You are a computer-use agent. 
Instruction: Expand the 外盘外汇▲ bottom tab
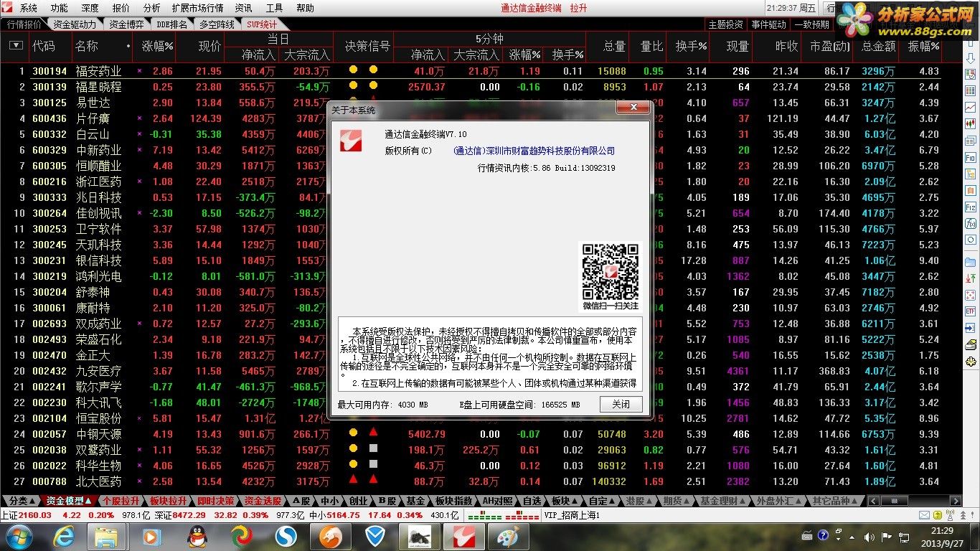pyautogui.click(x=779, y=501)
